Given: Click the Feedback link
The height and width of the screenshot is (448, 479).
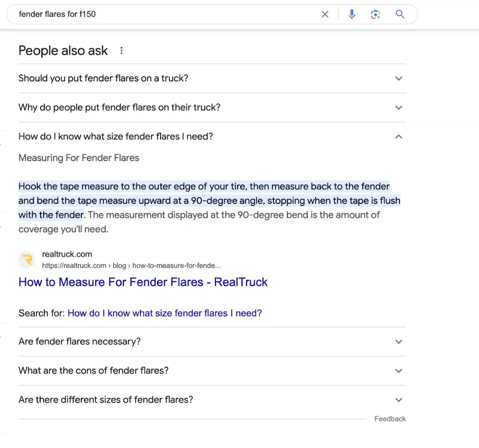Looking at the screenshot, I should pos(390,419).
